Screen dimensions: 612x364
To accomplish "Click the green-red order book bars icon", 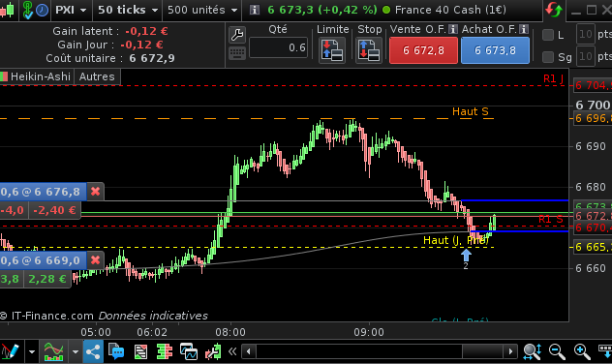I will 165,352.
